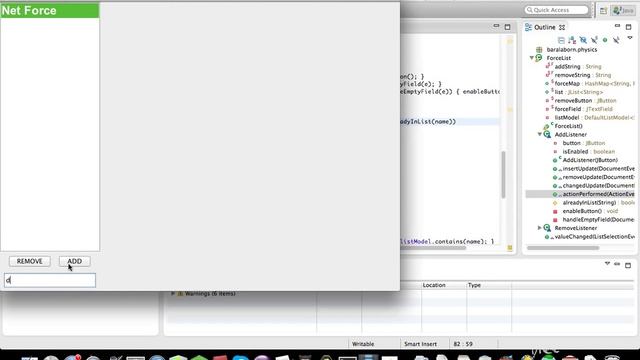
Task: Select forceField : JTextField in Outline
Action: point(583,109)
